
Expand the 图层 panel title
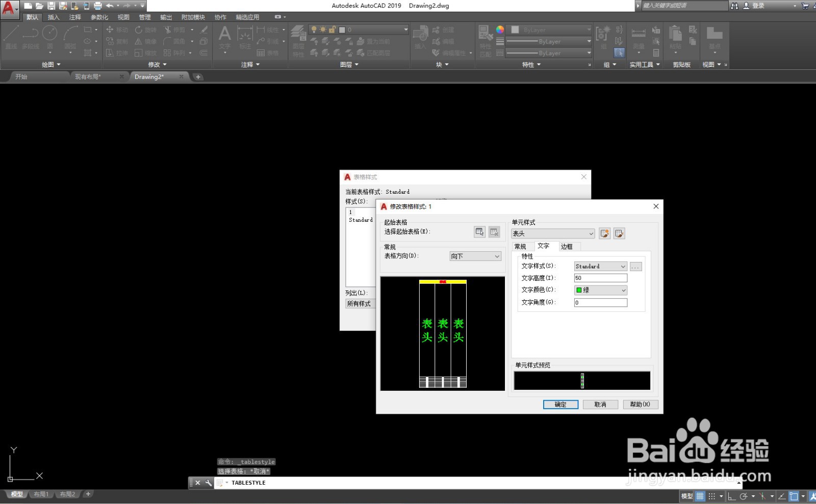(349, 65)
